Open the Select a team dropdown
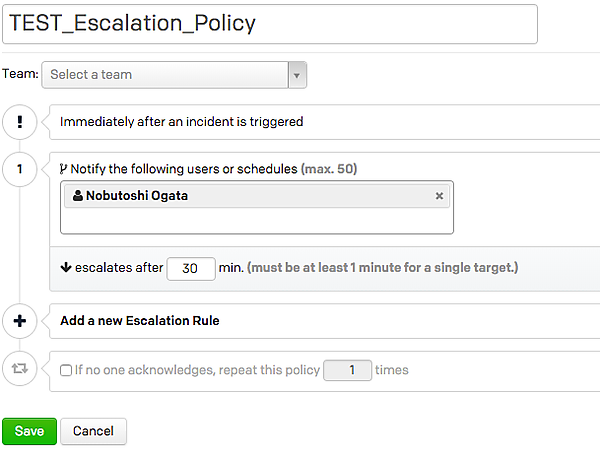600x462 pixels. coord(165,74)
